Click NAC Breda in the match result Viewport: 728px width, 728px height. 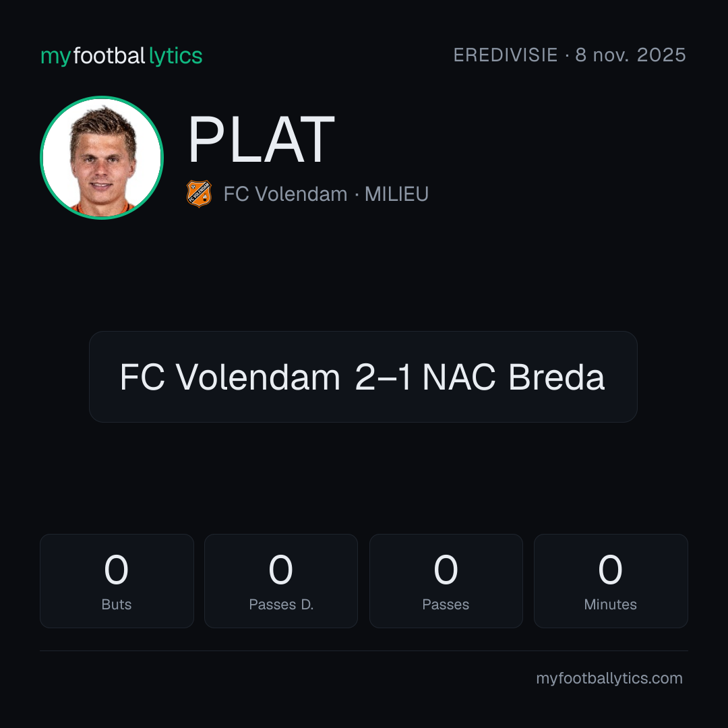[x=514, y=377]
